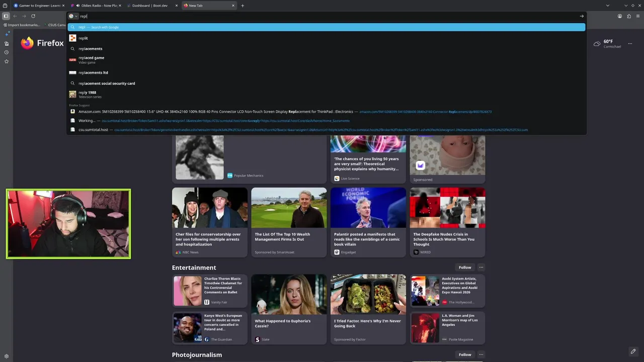Close the Dashboard | Boot.dev tab
The width and height of the screenshot is (644, 362).
click(x=176, y=6)
